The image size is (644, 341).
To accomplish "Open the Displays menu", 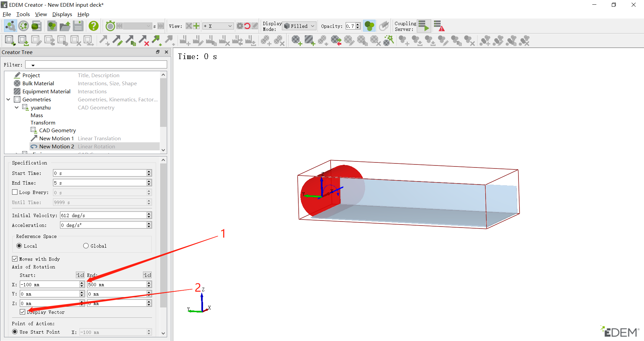I will point(62,14).
